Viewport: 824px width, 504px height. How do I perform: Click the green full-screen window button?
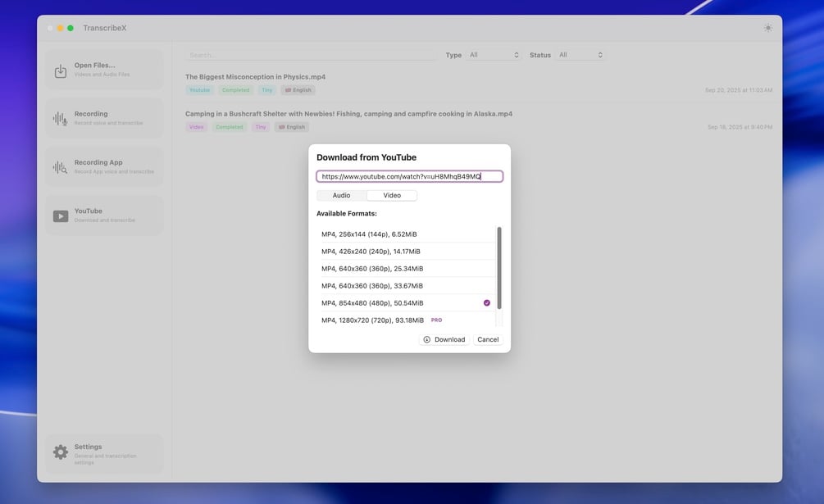tap(71, 28)
